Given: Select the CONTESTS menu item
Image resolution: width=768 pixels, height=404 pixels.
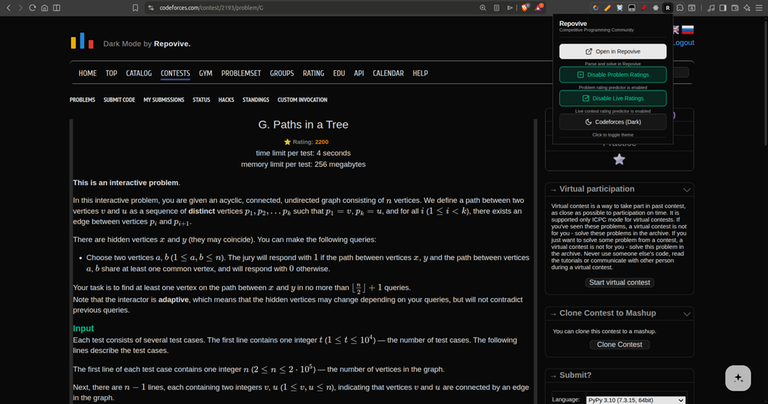Looking at the screenshot, I should [175, 73].
